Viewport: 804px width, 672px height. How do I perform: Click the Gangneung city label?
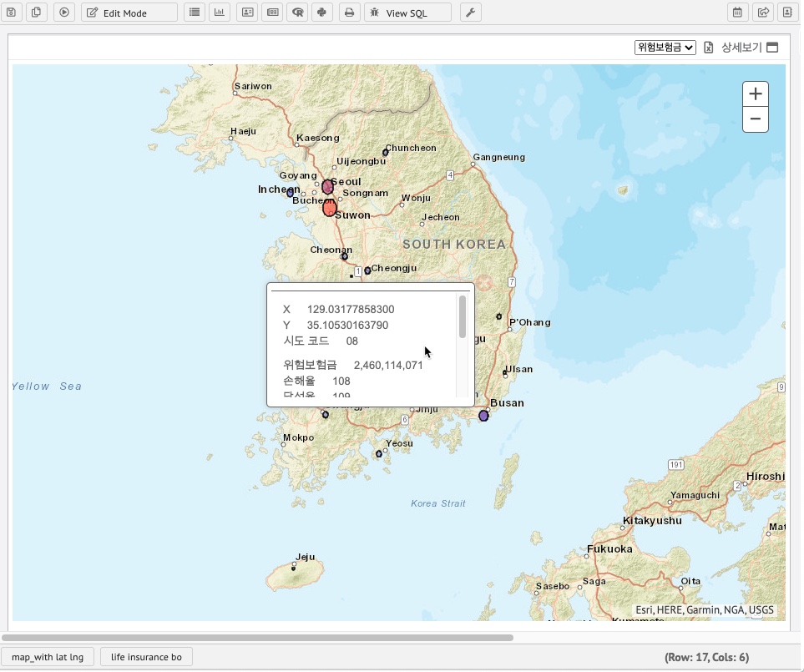click(x=499, y=158)
